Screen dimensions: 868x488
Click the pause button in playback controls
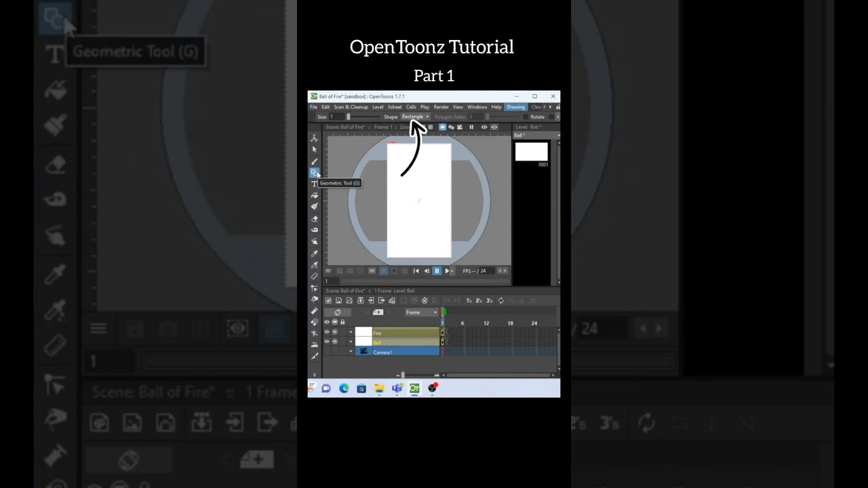point(437,270)
